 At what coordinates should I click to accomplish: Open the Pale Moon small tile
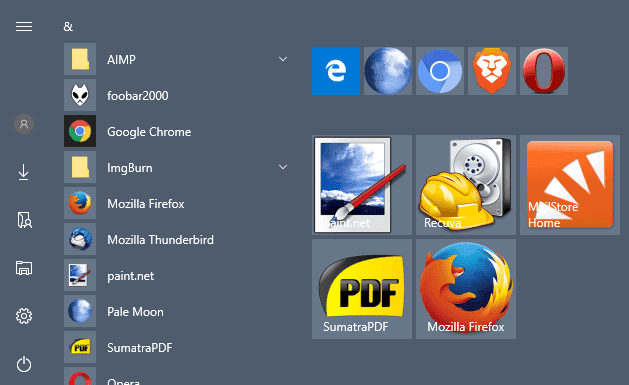click(388, 71)
